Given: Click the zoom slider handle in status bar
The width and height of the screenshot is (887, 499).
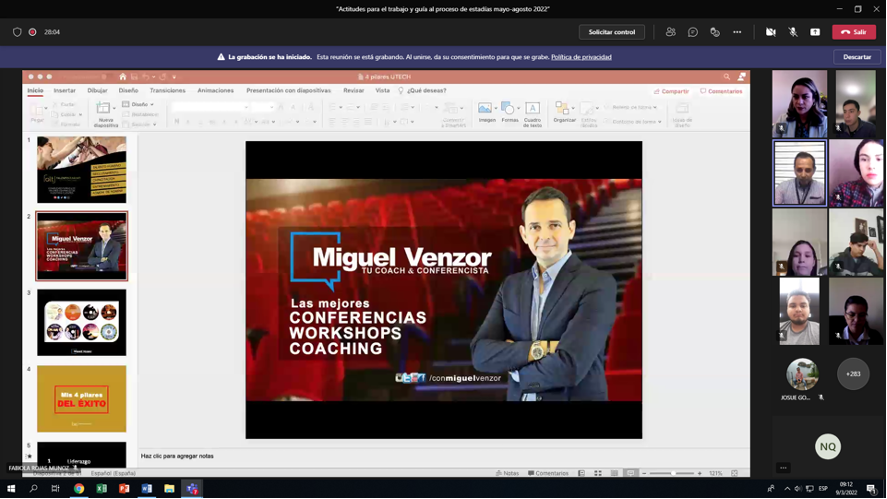Looking at the screenshot, I should [x=673, y=473].
